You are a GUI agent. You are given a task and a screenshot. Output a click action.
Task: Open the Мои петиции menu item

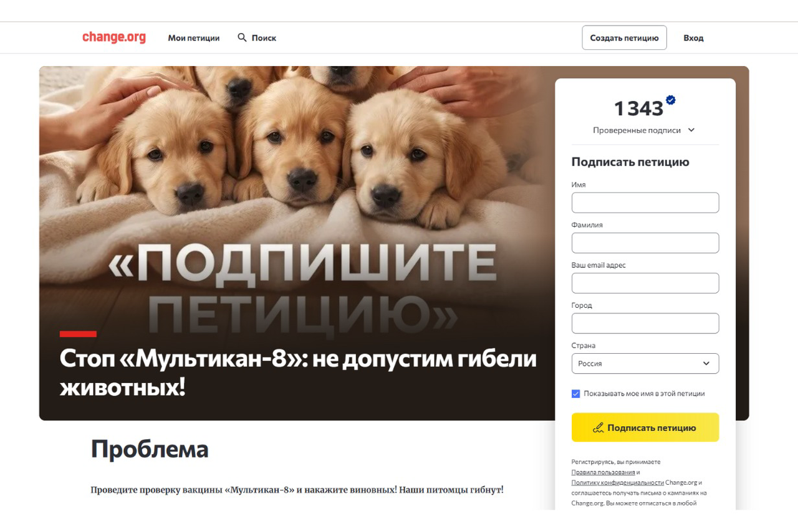[194, 38]
